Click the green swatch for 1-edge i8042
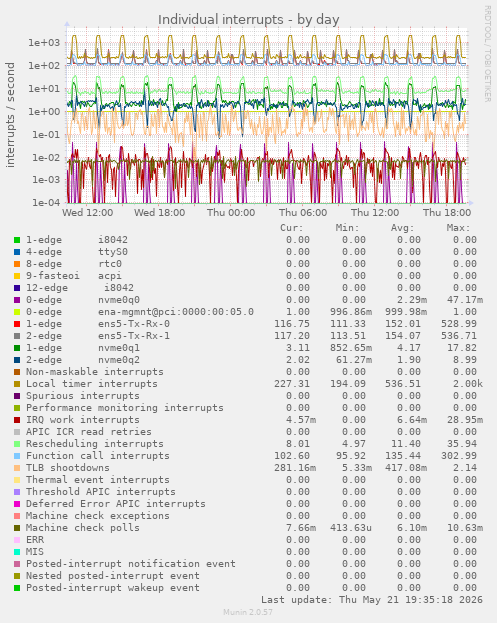Screen dimensions: 497x623 (x=17, y=240)
